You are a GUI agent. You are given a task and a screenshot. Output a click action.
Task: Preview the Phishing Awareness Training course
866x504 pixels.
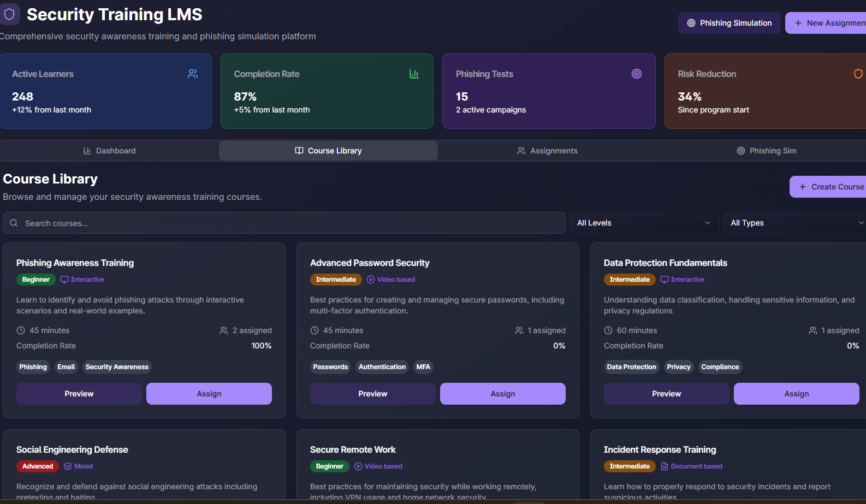pos(79,394)
